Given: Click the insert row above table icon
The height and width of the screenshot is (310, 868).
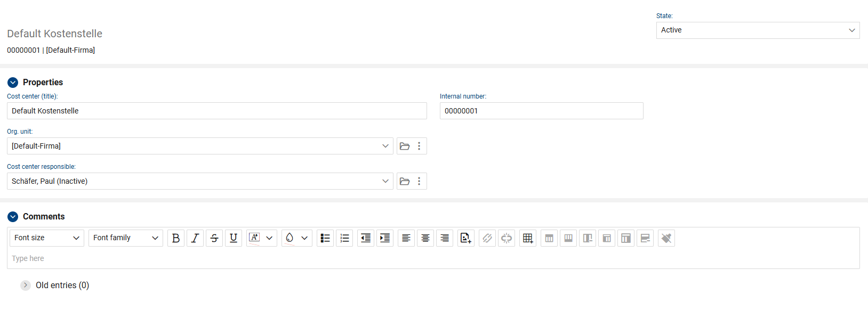Looking at the screenshot, I should (x=549, y=238).
